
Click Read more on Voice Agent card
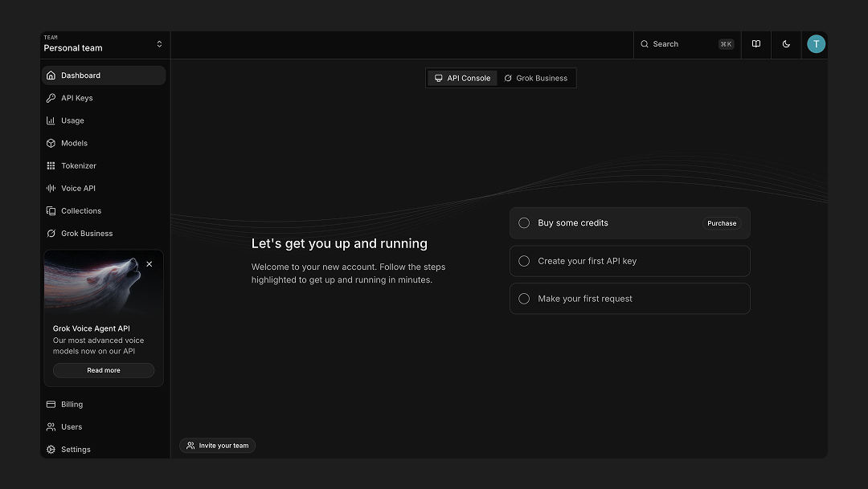tap(104, 371)
